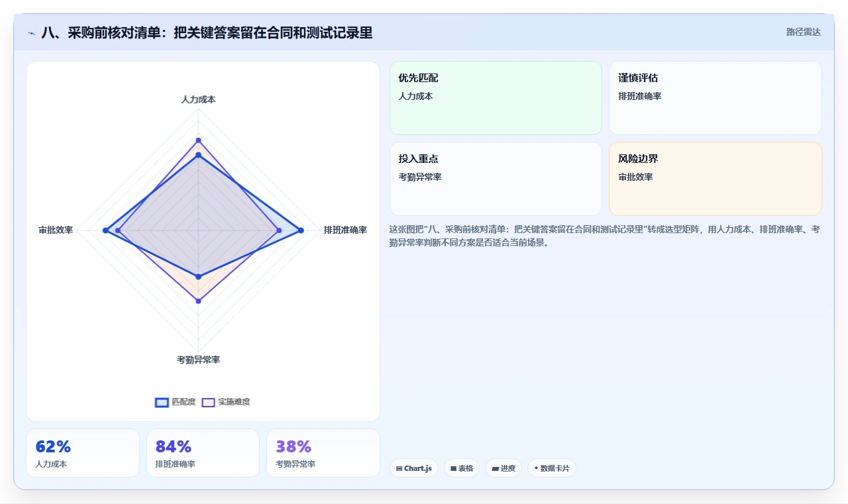Select the 风险边界 card
Viewport: 848px width, 504px height.
coord(715,179)
